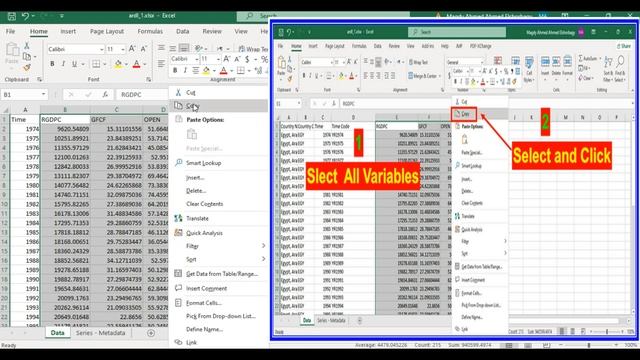Click the Share button in the inset Excel window
Image resolution: width=640 pixels, height=360 pixels.
(624, 46)
